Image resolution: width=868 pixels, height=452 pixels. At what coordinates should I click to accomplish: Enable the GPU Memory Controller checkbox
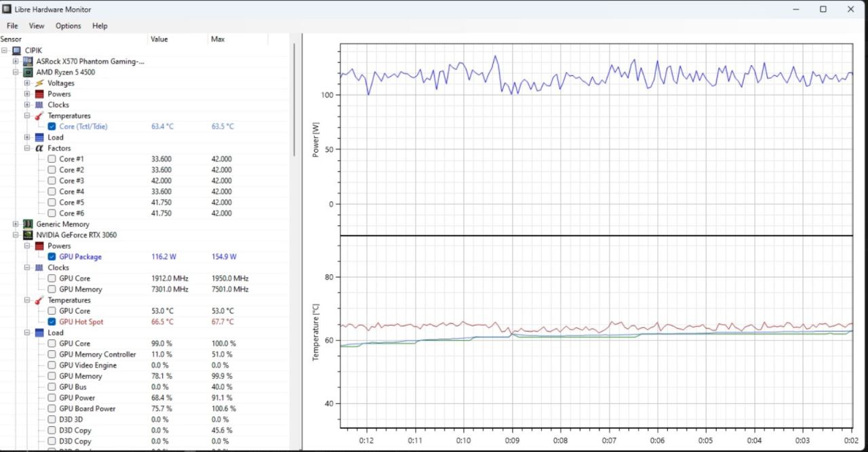[x=52, y=354]
